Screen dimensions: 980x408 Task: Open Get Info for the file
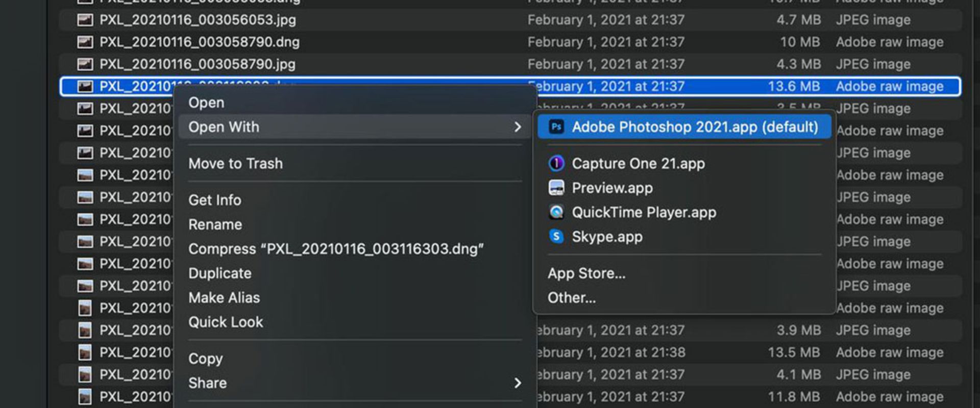[214, 200]
